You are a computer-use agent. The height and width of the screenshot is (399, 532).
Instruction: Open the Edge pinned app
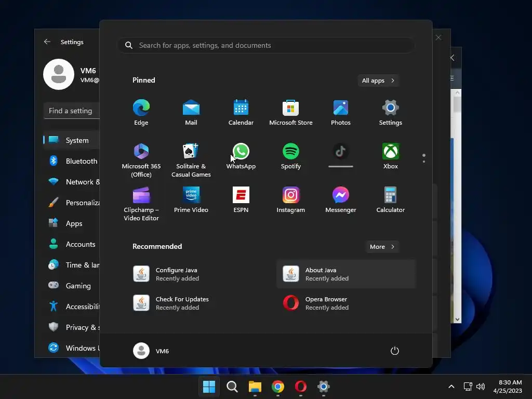tap(141, 113)
